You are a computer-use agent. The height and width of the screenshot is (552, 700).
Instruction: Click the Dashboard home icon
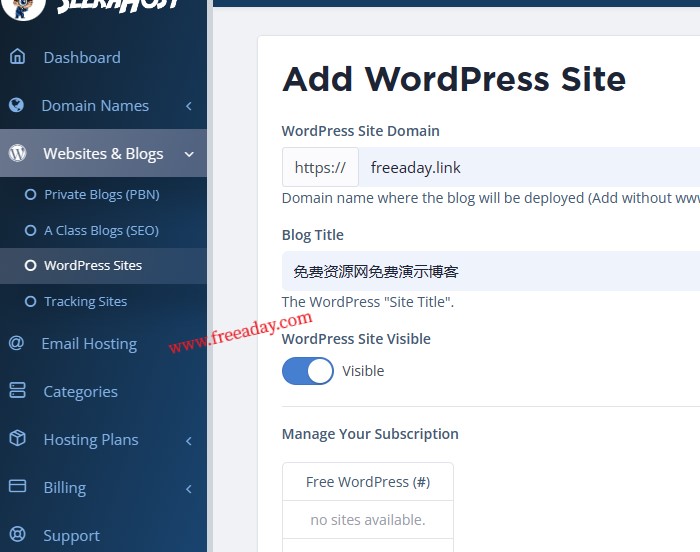[17, 57]
